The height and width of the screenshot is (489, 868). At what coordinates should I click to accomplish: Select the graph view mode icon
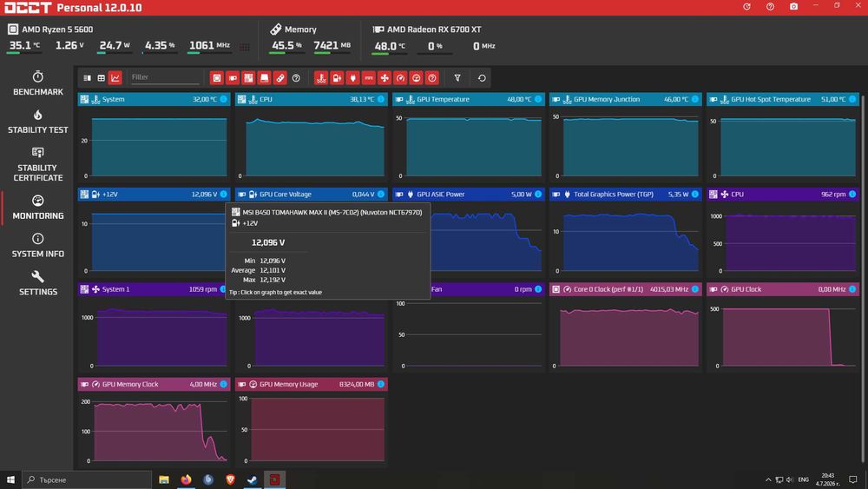coord(115,78)
